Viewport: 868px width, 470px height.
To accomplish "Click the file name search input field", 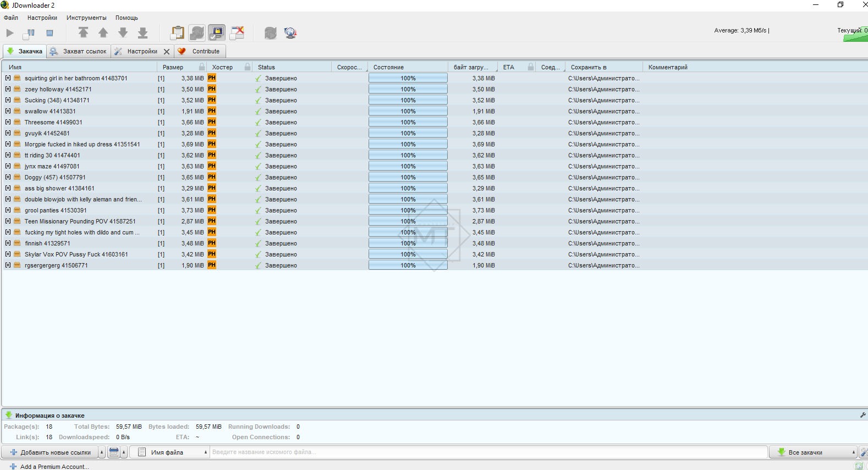I will [488, 452].
